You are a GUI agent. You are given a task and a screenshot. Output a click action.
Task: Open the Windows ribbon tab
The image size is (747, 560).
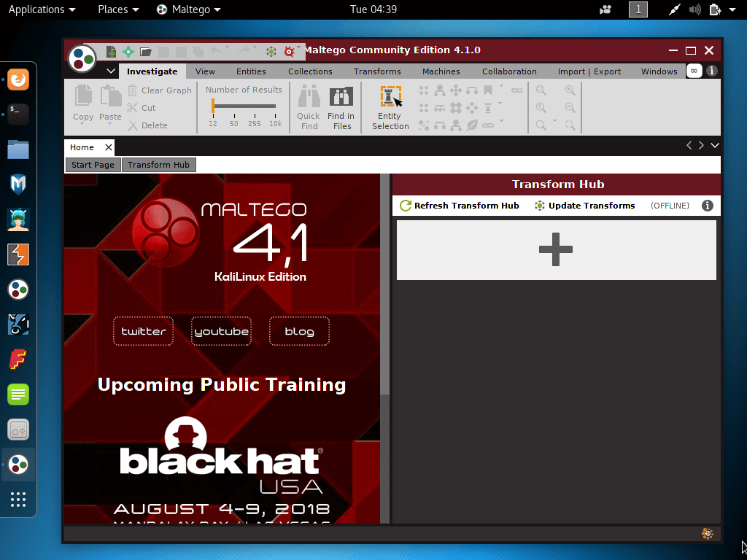pos(659,71)
